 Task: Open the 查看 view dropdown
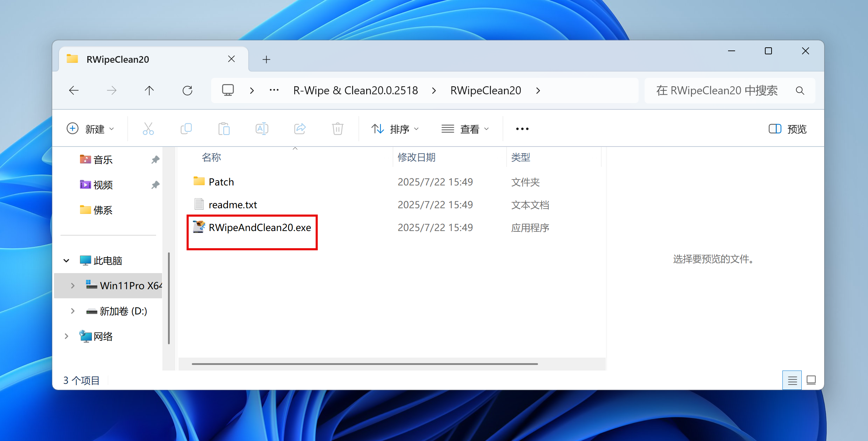coord(465,129)
